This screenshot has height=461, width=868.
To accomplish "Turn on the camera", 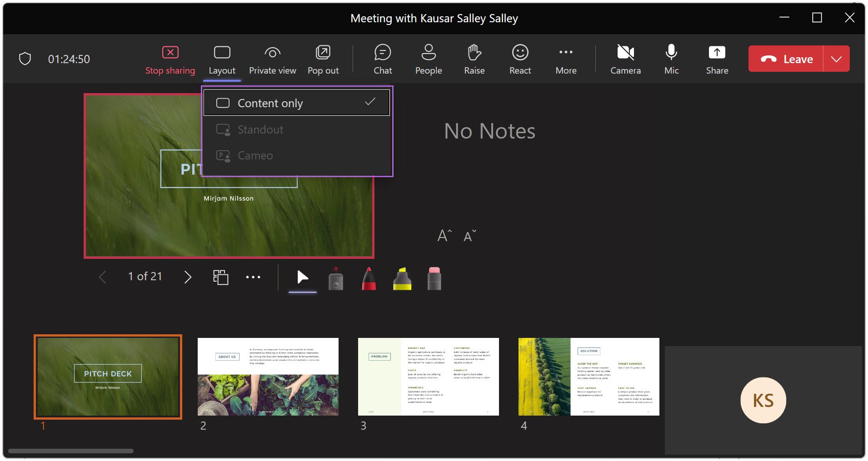I will 626,58.
